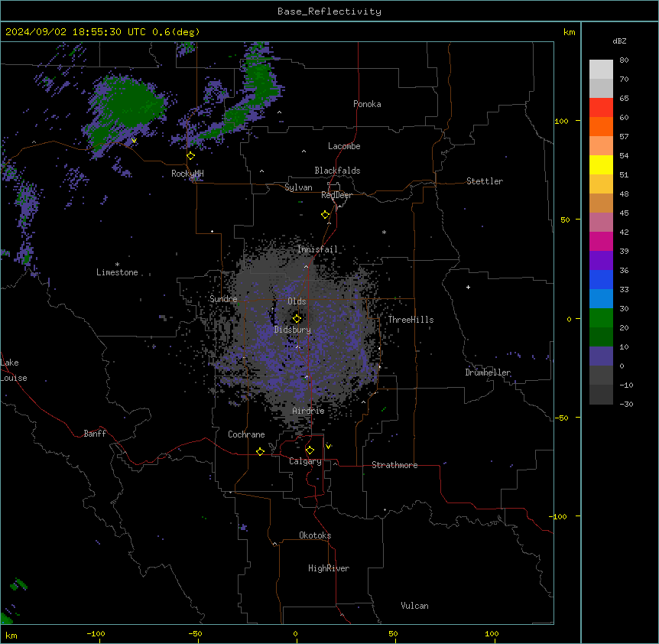This screenshot has height=644, width=659.
Task: Click the asterisk marker east of Innisfail
Action: pyautogui.click(x=384, y=232)
